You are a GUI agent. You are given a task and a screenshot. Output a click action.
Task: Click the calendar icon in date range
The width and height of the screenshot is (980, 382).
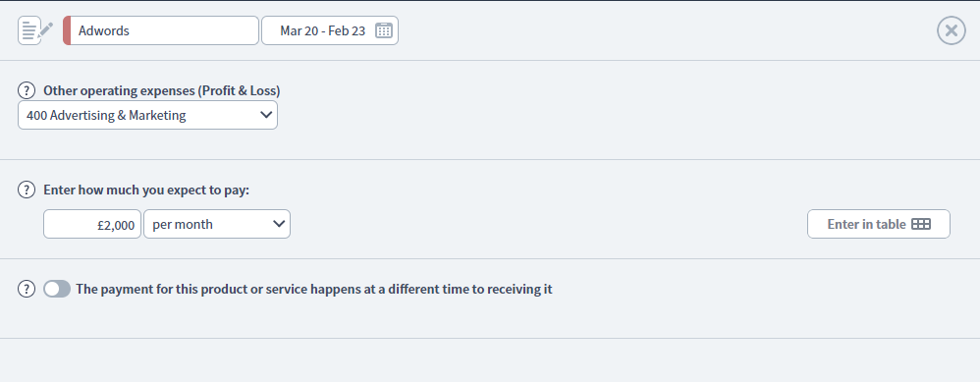(x=384, y=30)
